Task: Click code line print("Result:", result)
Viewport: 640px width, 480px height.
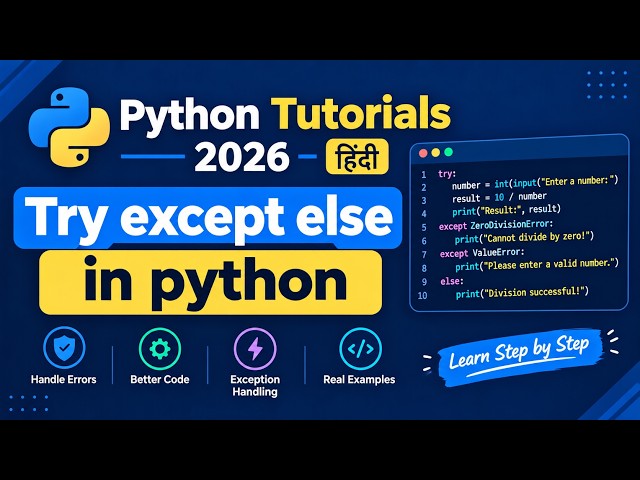Action: (506, 211)
